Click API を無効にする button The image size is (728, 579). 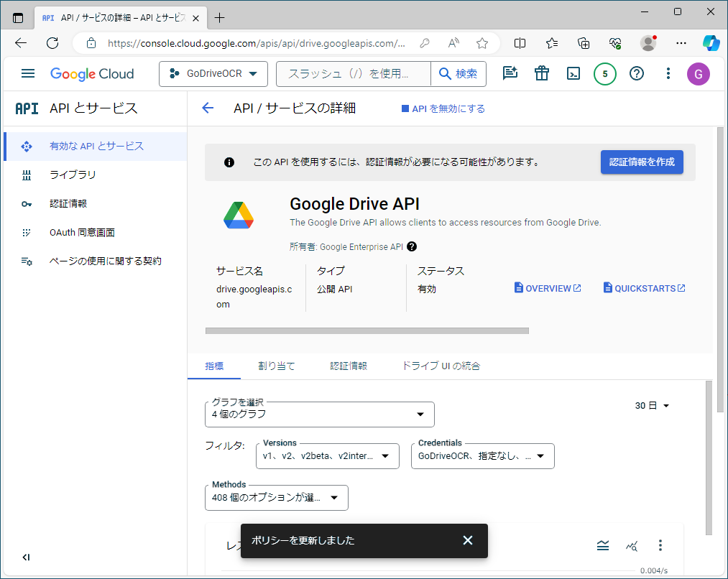coord(443,108)
